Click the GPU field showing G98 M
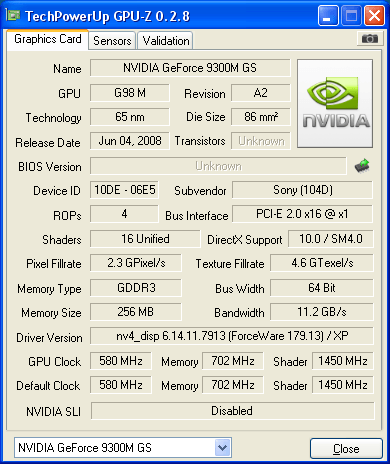 (130, 93)
